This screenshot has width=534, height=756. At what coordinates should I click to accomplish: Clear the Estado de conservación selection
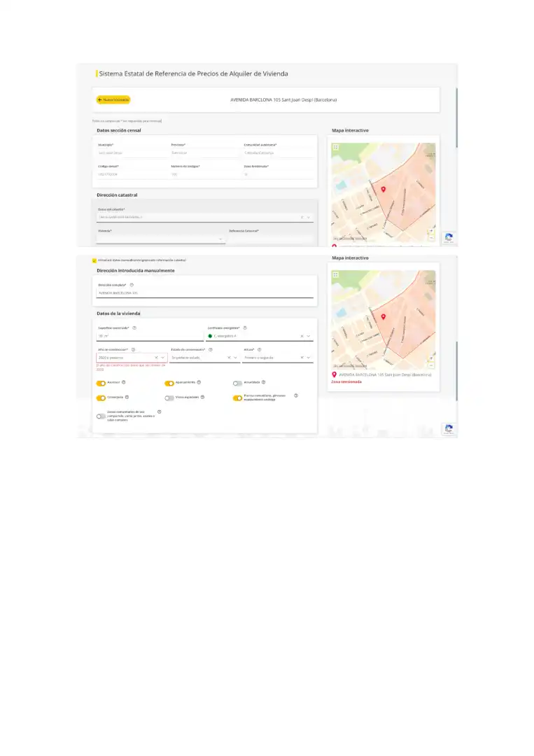point(229,358)
